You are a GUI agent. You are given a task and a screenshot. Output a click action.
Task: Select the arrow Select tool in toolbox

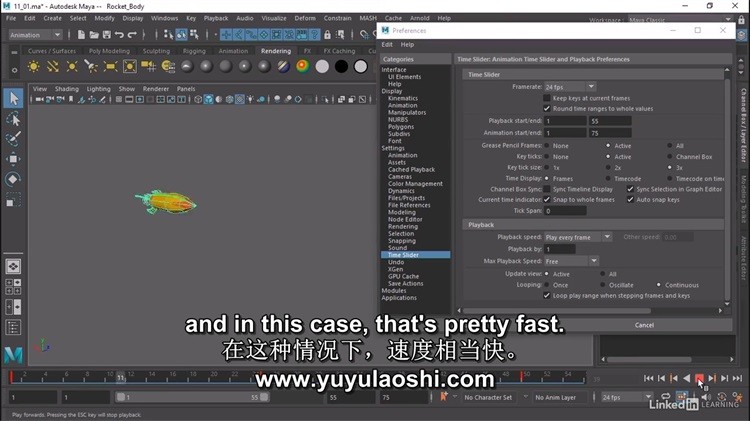tap(13, 99)
